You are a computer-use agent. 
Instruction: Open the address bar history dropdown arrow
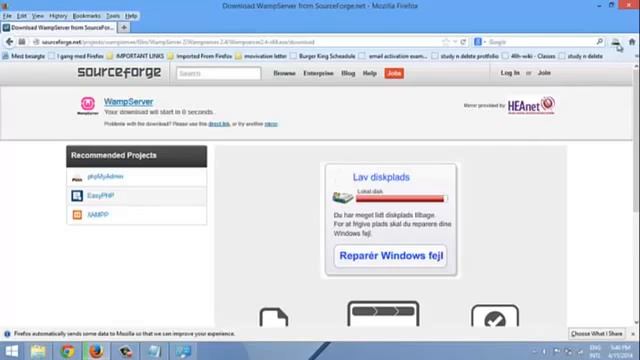pos(455,42)
